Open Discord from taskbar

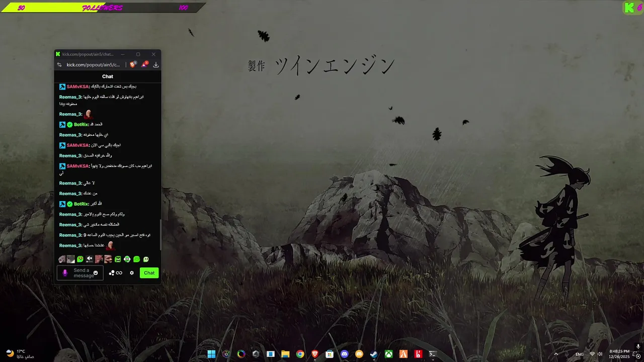pyautogui.click(x=344, y=354)
